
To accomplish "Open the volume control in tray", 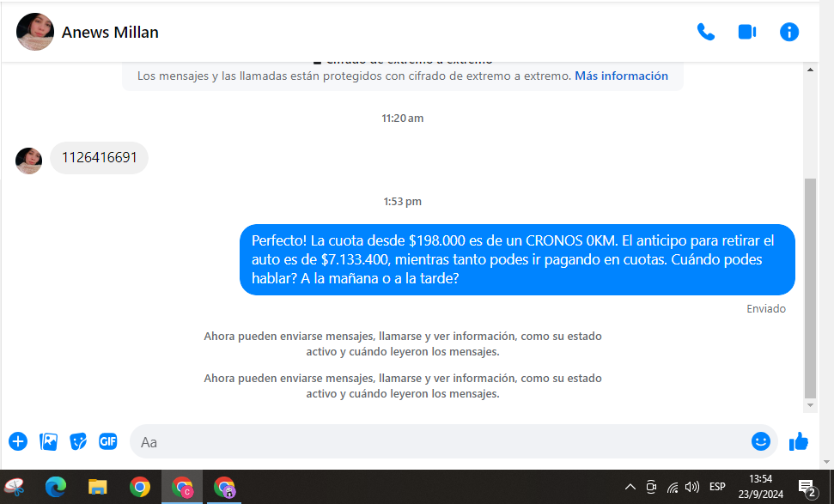I will click(x=692, y=487).
